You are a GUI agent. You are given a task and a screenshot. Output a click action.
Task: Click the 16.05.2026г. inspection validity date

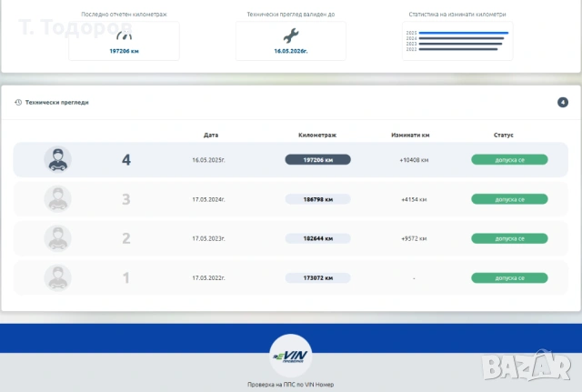tap(290, 52)
